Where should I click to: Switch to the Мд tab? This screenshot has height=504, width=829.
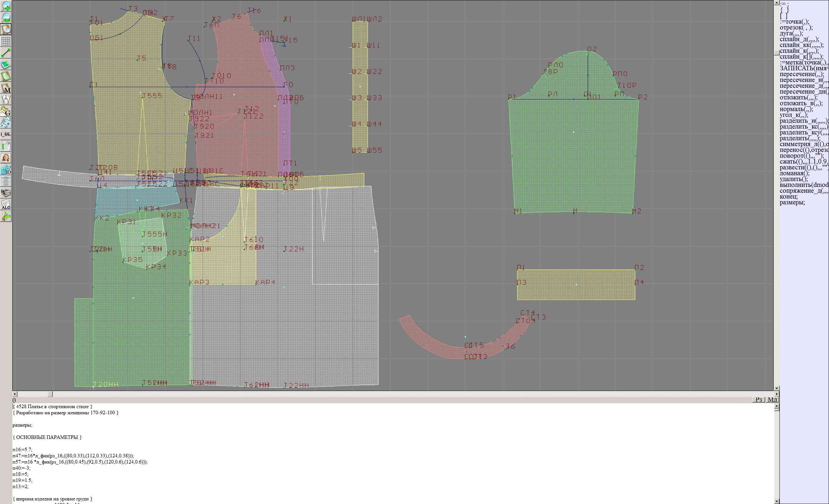pos(772,399)
